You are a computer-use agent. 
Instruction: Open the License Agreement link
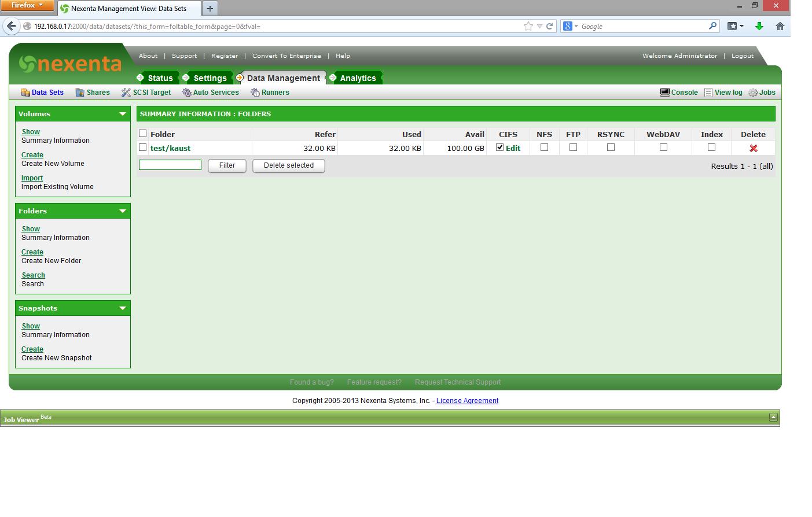pos(467,401)
